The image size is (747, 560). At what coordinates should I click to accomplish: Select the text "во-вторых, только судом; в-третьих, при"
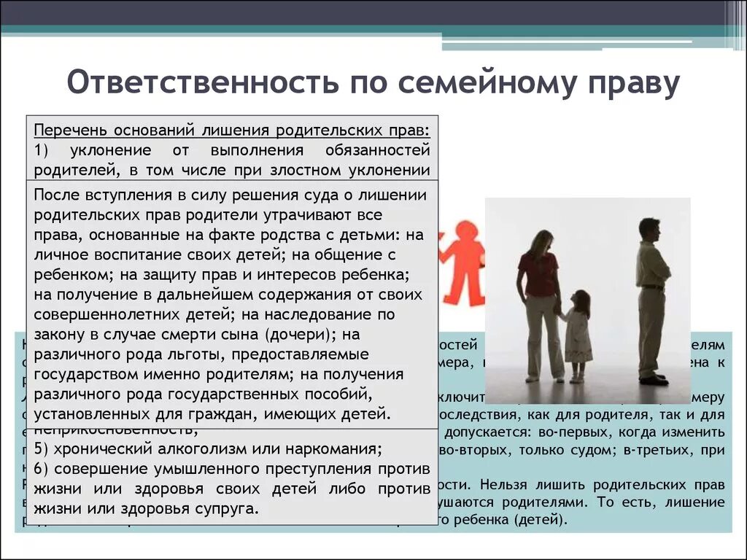(x=581, y=450)
